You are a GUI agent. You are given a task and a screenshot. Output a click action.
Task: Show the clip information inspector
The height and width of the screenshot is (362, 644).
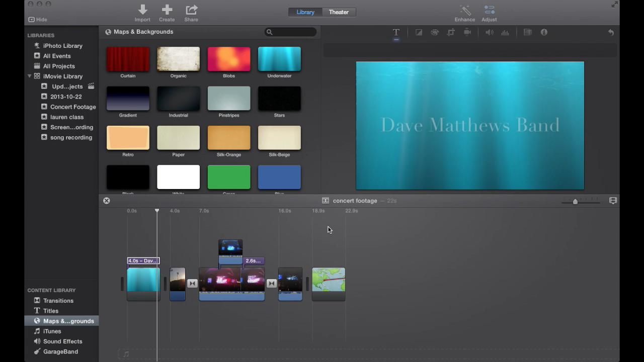[x=544, y=32]
